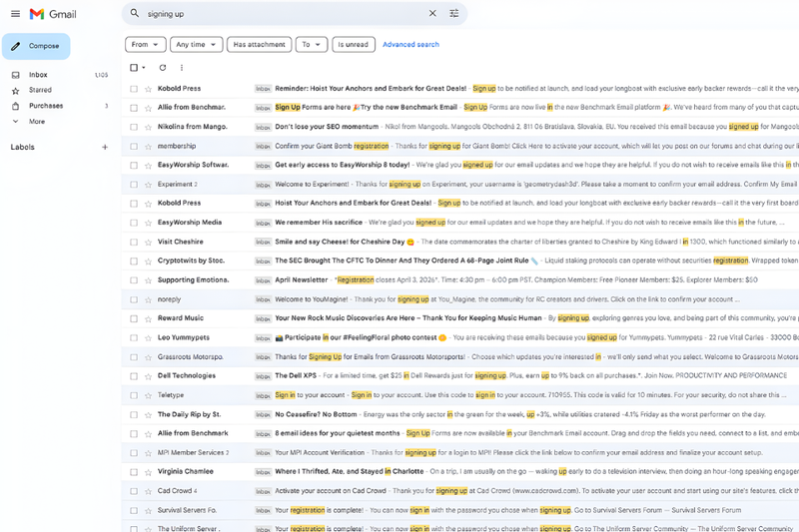Viewport: 799px width, 532px height.
Task: Star the noreply YouMagine email
Action: point(148,299)
